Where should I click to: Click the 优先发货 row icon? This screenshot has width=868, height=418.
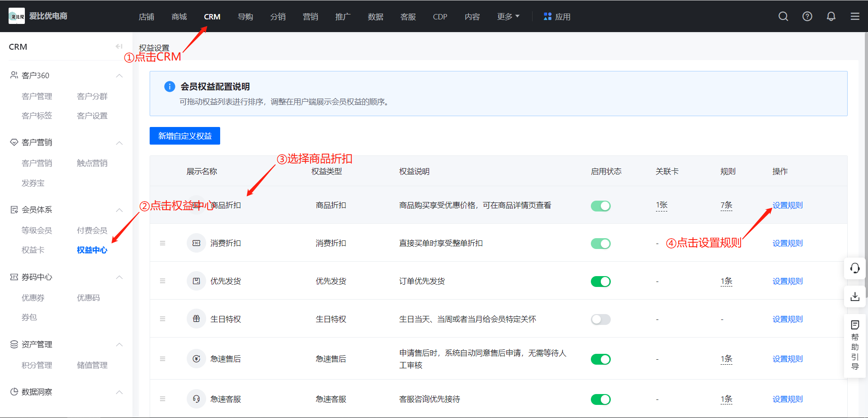point(196,281)
